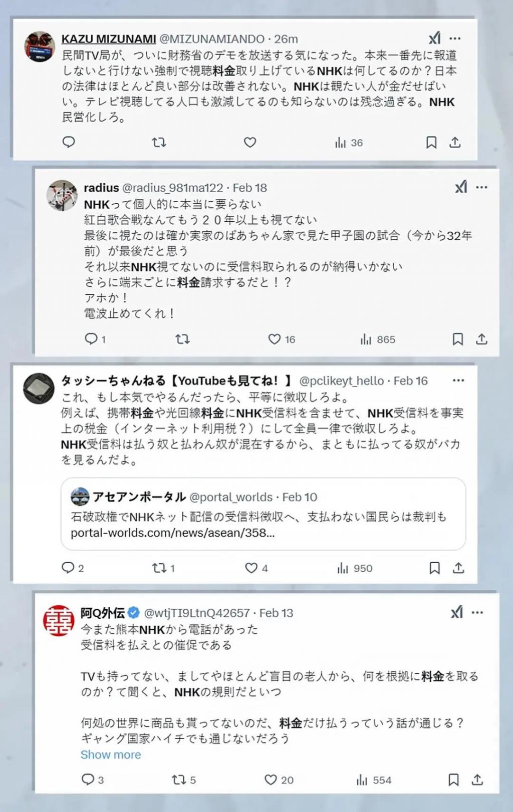Expand the tweet with Show more
Viewport: 513px width, 812px height.
click(111, 754)
